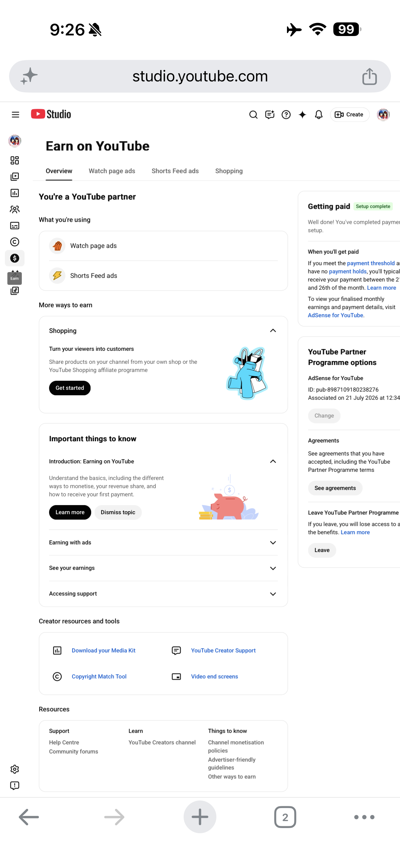Viewport: 400px width, 868px height.
Task: Open the help question mark icon
Action: [x=286, y=115]
